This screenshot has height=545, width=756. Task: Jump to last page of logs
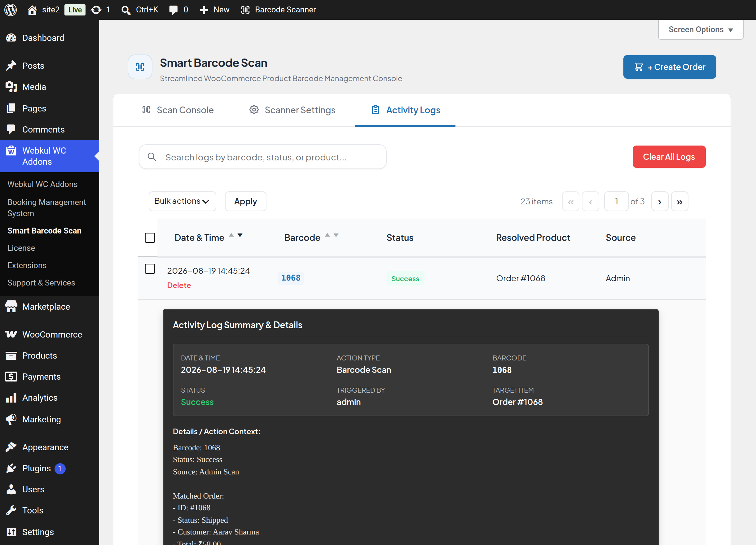680,202
